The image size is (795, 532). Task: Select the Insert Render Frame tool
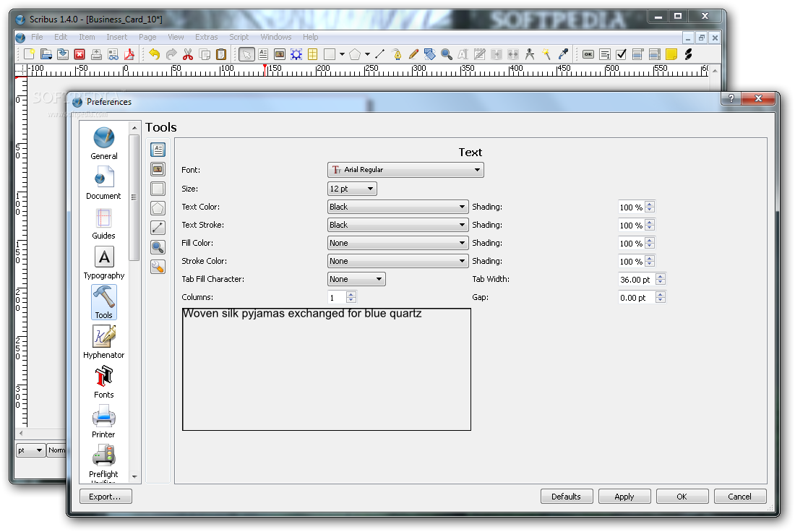tap(296, 54)
